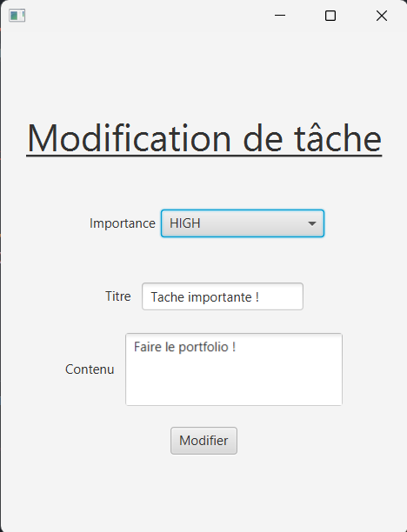Click the empty space after the Titre text
407x532 pixels.
(280, 297)
